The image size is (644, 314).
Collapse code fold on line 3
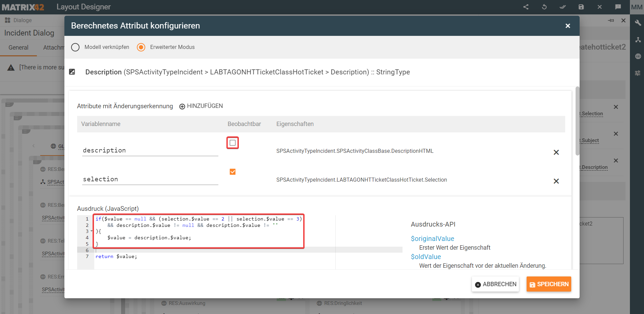pyautogui.click(x=92, y=231)
